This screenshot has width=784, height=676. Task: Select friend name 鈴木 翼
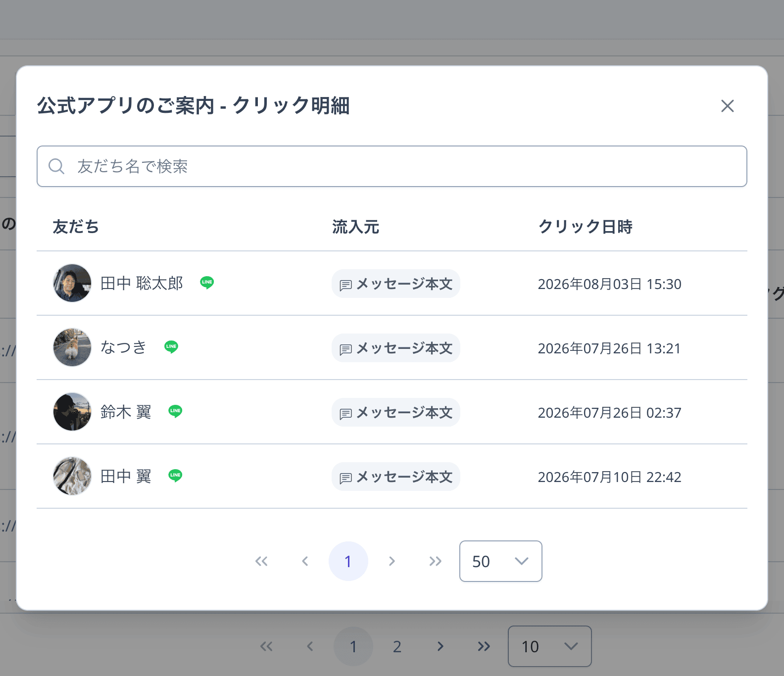click(x=126, y=412)
